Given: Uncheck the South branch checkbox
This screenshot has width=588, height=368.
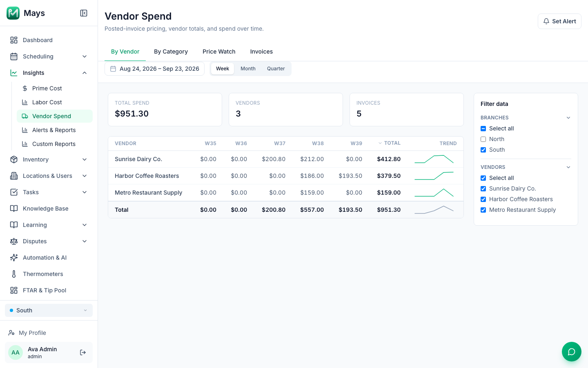Looking at the screenshot, I should pyautogui.click(x=483, y=150).
